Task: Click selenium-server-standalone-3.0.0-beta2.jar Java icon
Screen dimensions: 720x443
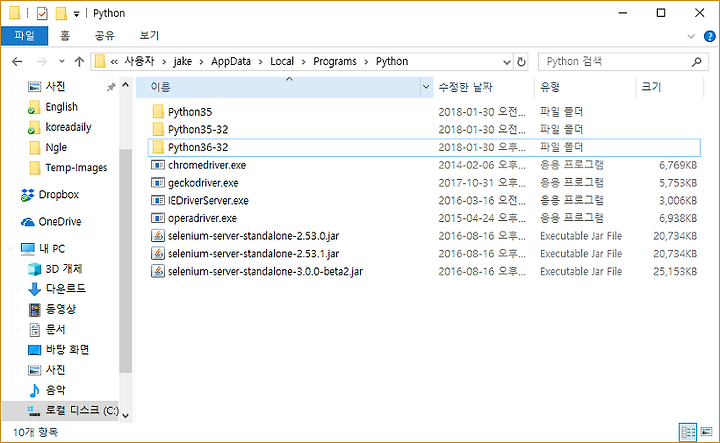Action: [x=158, y=271]
